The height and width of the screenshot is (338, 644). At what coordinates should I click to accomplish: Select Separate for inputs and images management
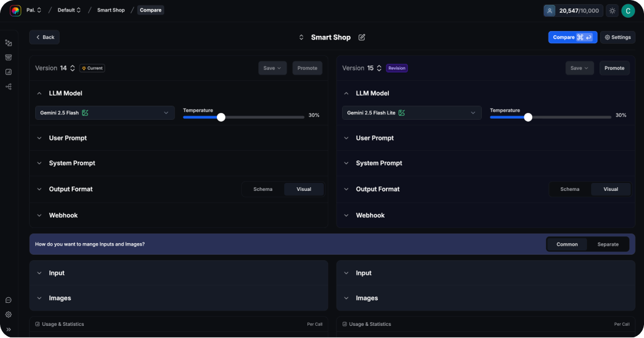(x=608, y=244)
